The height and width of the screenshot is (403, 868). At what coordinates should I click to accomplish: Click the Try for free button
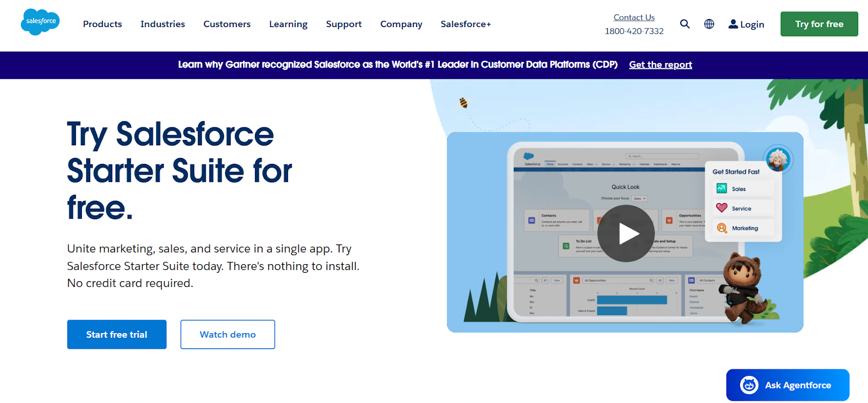click(x=819, y=24)
